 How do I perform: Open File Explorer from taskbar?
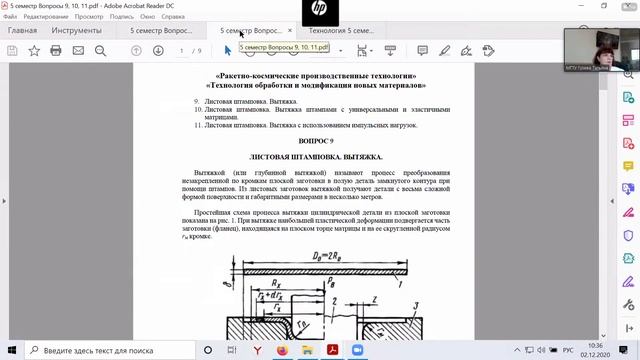(x=307, y=350)
